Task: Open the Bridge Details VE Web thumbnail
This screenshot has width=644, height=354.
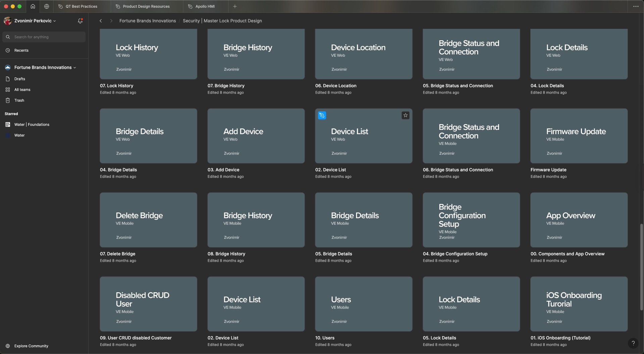Action: [x=148, y=136]
